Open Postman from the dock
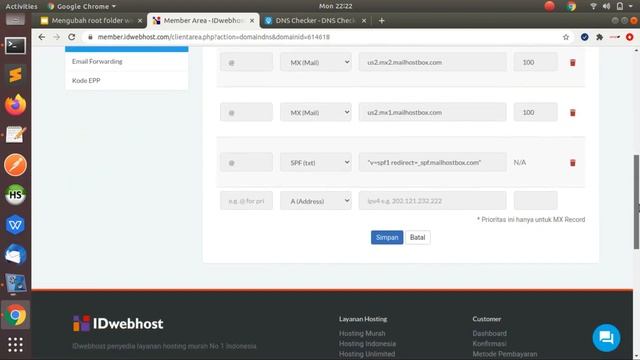Screen dimensions: 640x360 coord(15,165)
